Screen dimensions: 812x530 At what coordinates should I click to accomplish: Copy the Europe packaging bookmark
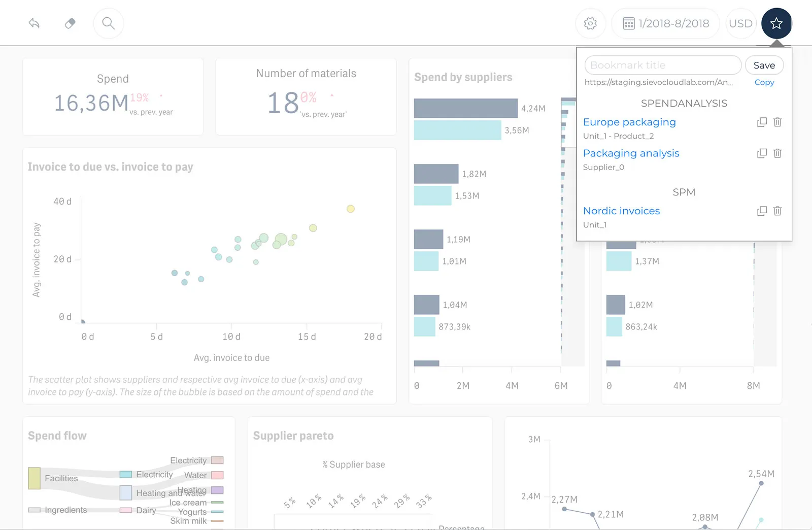tap(762, 122)
